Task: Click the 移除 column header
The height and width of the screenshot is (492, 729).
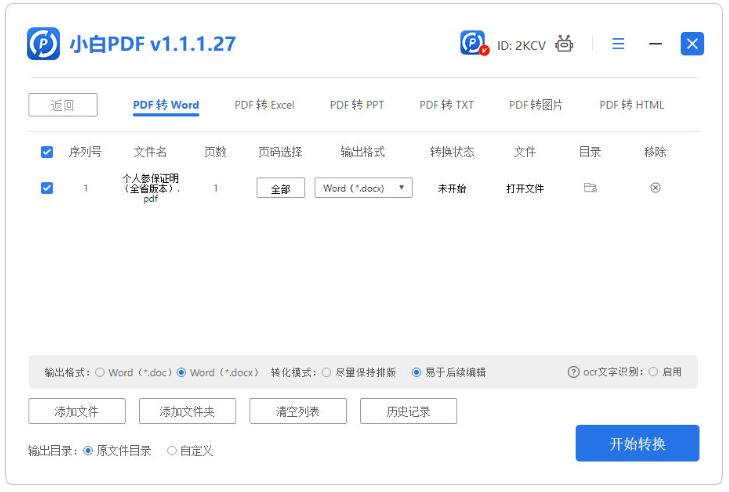Action: click(655, 152)
